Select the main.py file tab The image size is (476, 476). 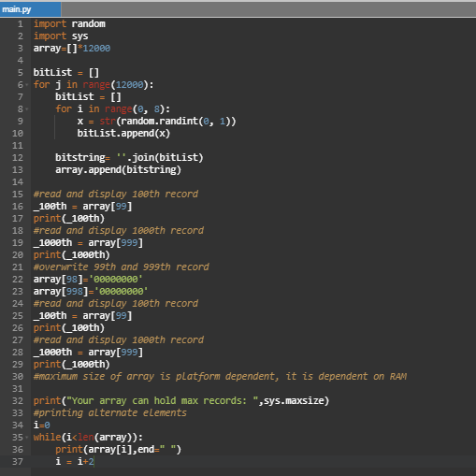[x=30, y=9]
